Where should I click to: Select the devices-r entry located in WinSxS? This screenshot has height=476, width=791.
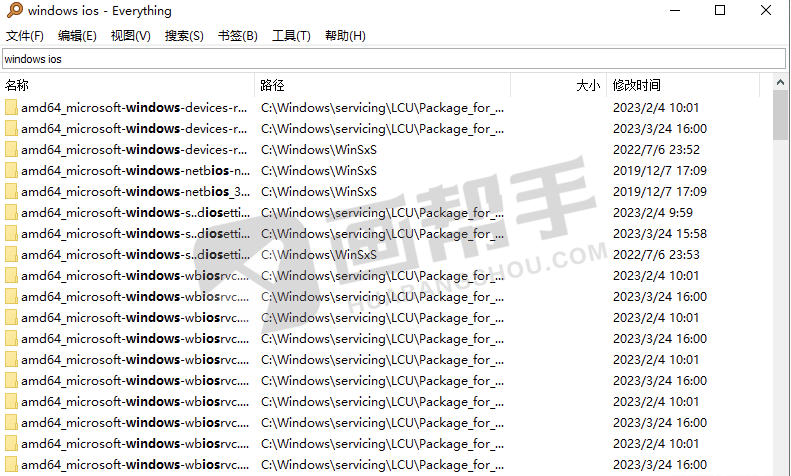click(134, 150)
